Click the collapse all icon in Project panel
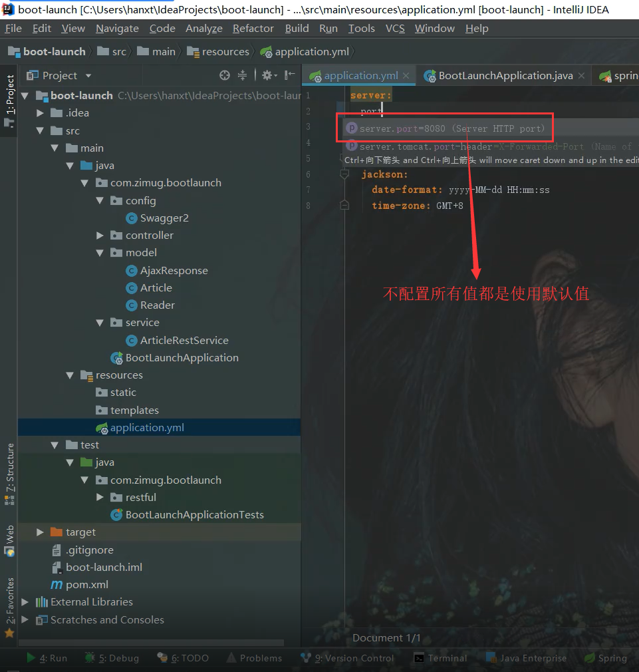 243,75
